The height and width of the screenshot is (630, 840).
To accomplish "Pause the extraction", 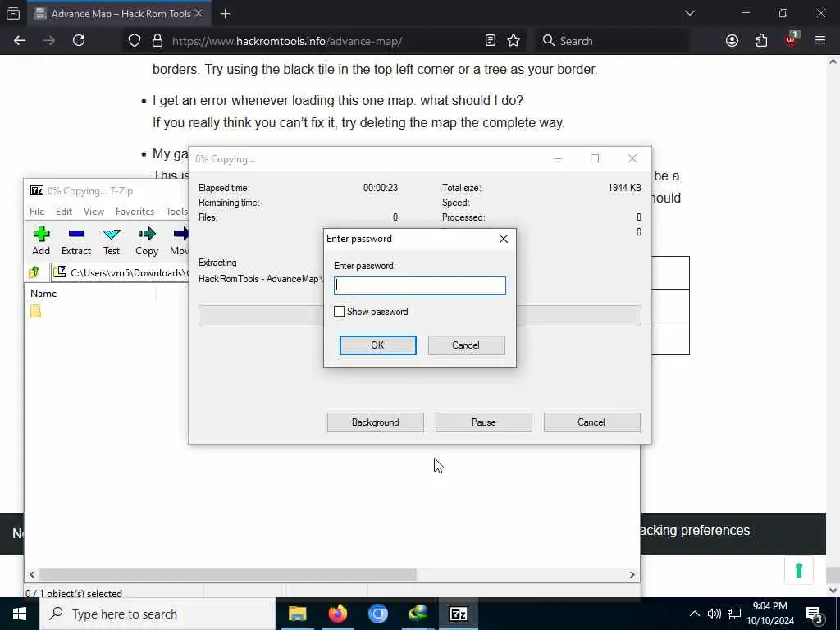I will (x=483, y=422).
